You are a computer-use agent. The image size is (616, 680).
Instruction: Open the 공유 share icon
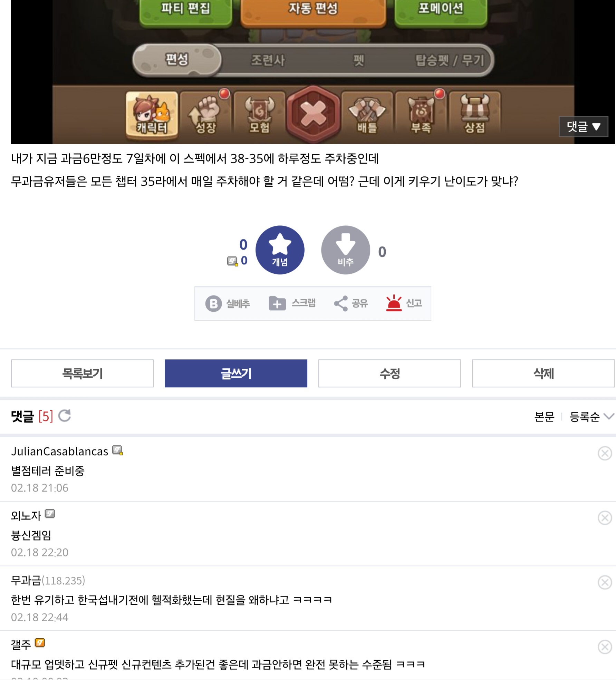point(341,303)
